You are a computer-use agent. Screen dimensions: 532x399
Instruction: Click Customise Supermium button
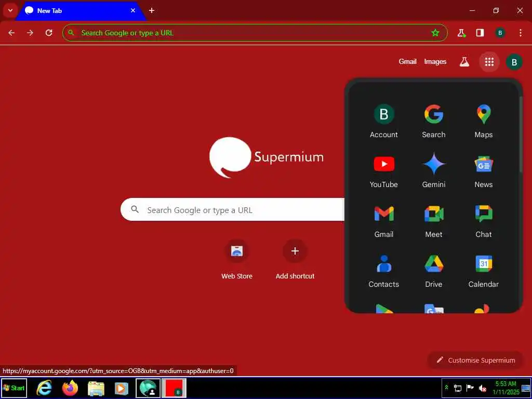(x=475, y=361)
